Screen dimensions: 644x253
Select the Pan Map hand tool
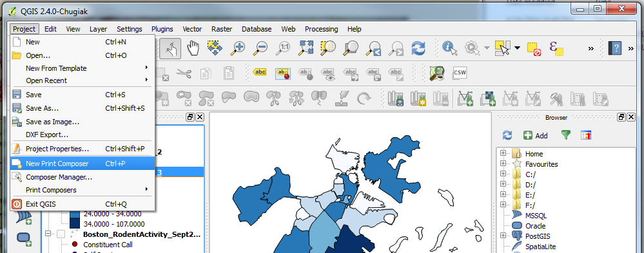(x=193, y=48)
